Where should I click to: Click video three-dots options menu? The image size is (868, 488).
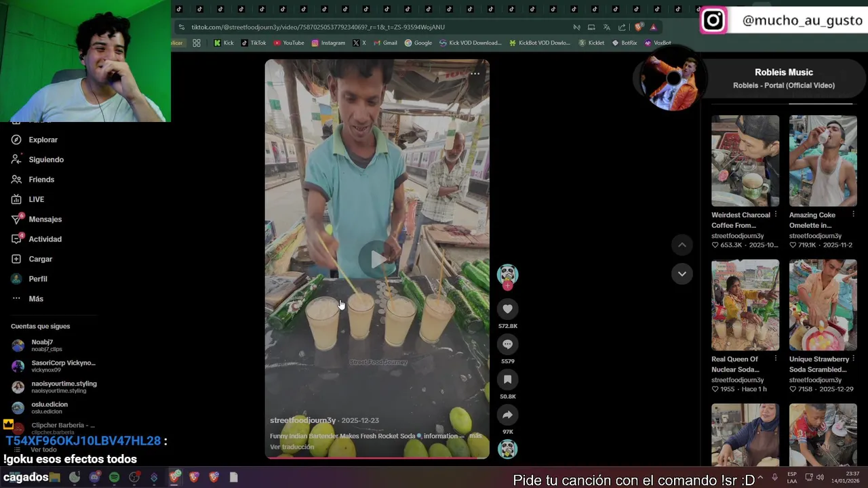click(475, 73)
